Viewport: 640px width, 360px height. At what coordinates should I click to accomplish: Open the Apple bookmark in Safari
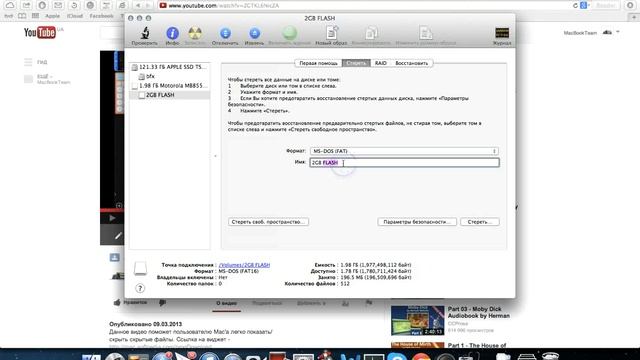pos(52,16)
